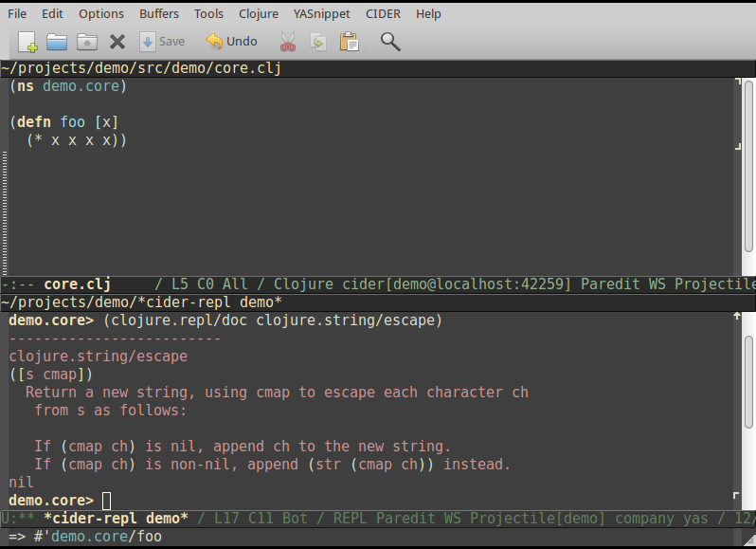
Task: Open the Edit menu
Action: (52, 14)
